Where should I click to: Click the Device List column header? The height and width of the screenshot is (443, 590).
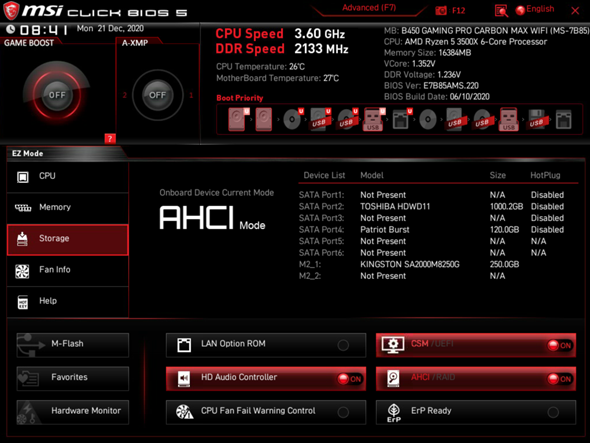[324, 175]
